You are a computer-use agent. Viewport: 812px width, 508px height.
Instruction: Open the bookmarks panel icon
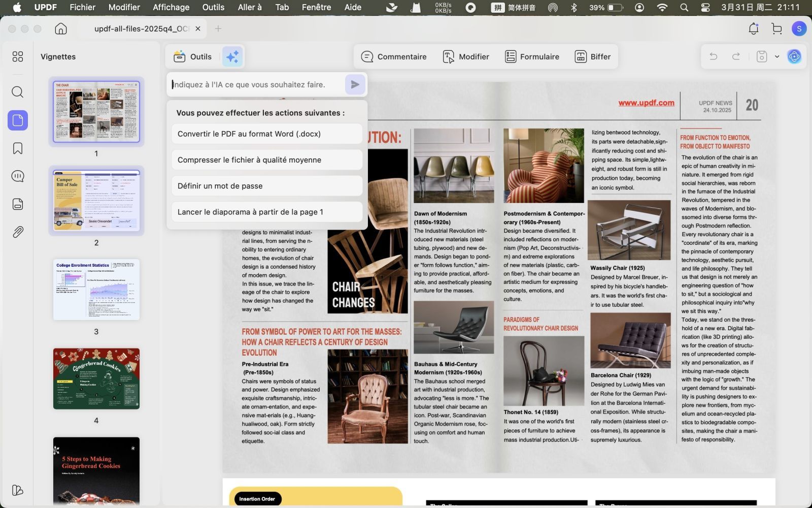click(18, 148)
